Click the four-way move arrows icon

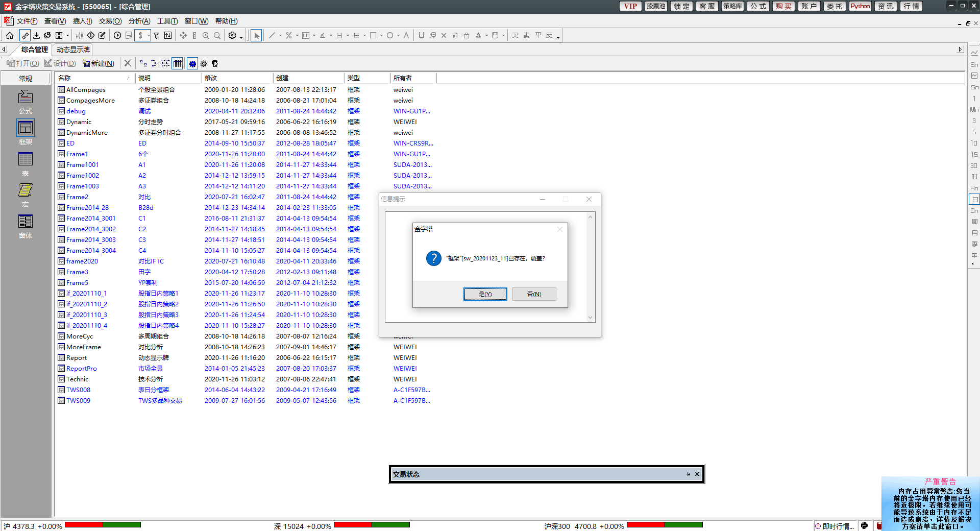pyautogui.click(x=183, y=35)
